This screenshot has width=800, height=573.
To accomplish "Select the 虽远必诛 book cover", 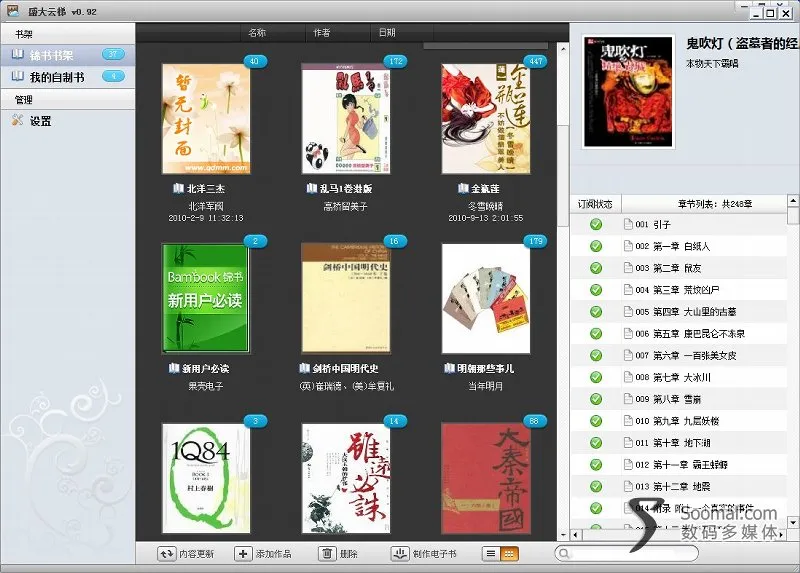I will pos(346,479).
